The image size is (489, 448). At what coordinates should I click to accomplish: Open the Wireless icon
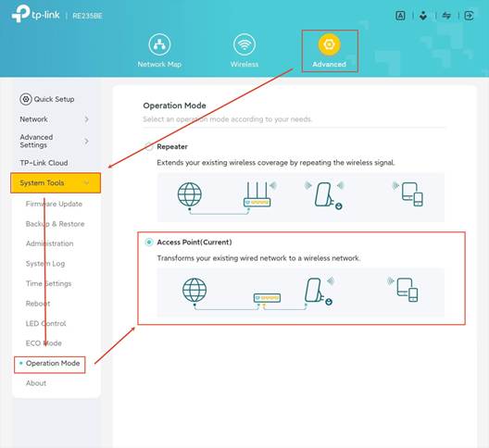click(x=244, y=44)
